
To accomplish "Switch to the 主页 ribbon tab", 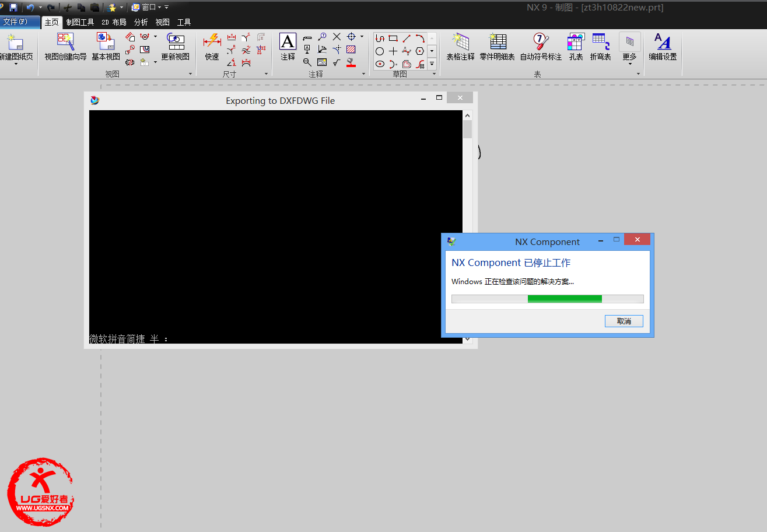I will tap(52, 22).
